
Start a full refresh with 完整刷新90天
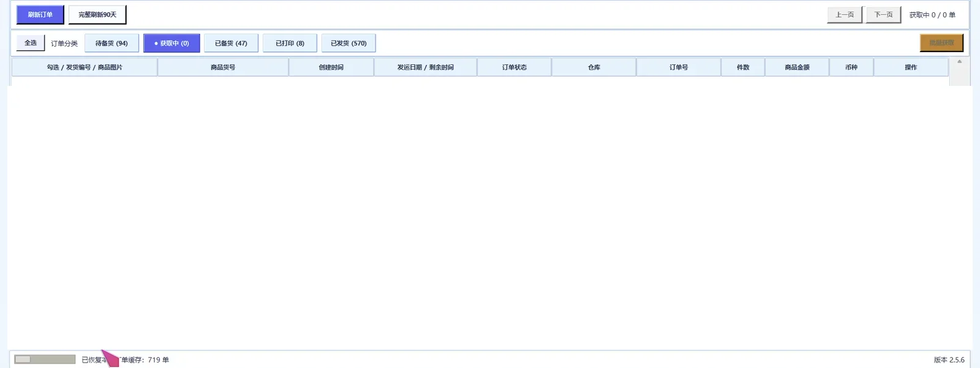(97, 15)
